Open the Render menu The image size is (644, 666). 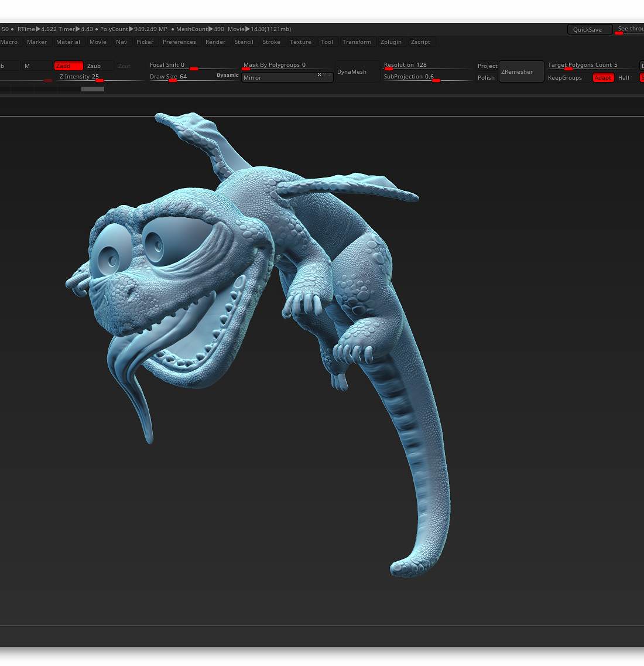215,42
